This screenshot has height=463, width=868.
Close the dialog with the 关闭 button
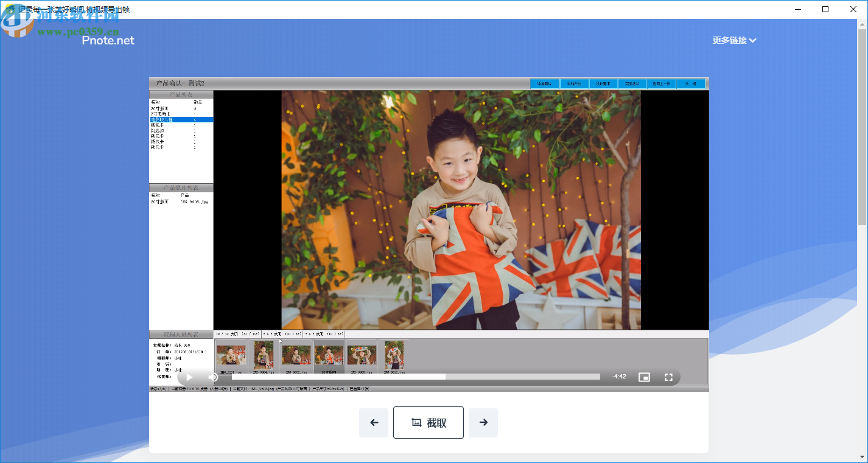coord(691,83)
